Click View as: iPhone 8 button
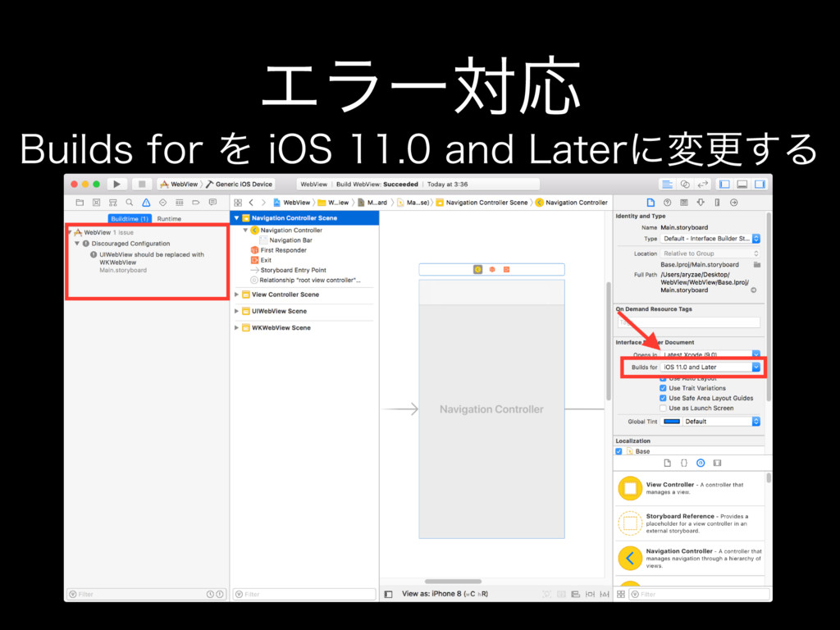This screenshot has width=840, height=630. (445, 594)
